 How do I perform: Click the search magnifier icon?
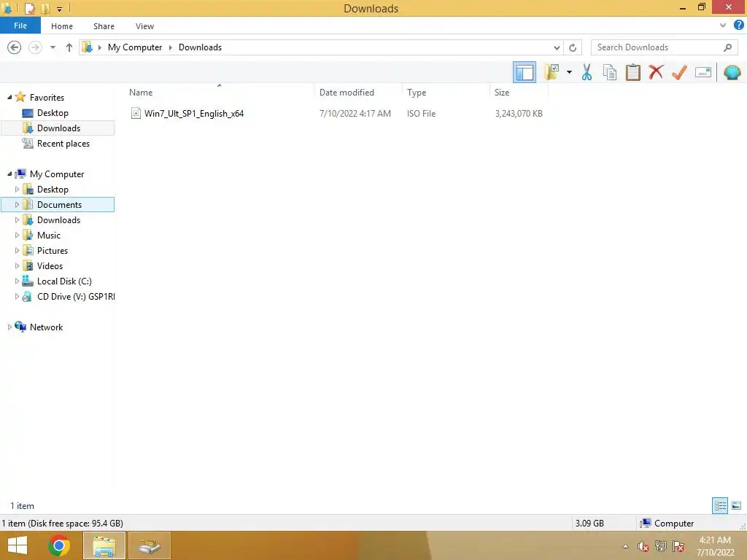[727, 47]
